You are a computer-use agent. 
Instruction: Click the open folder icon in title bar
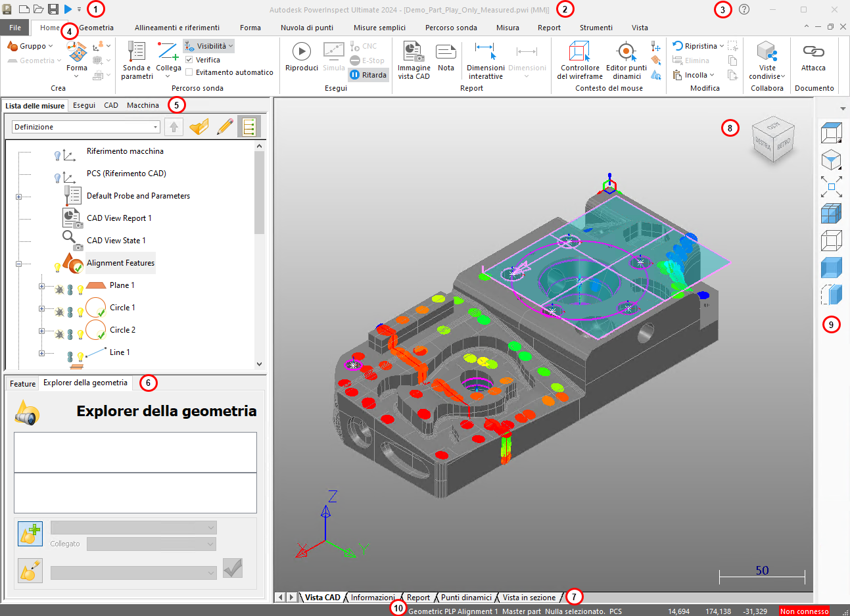[x=38, y=9]
